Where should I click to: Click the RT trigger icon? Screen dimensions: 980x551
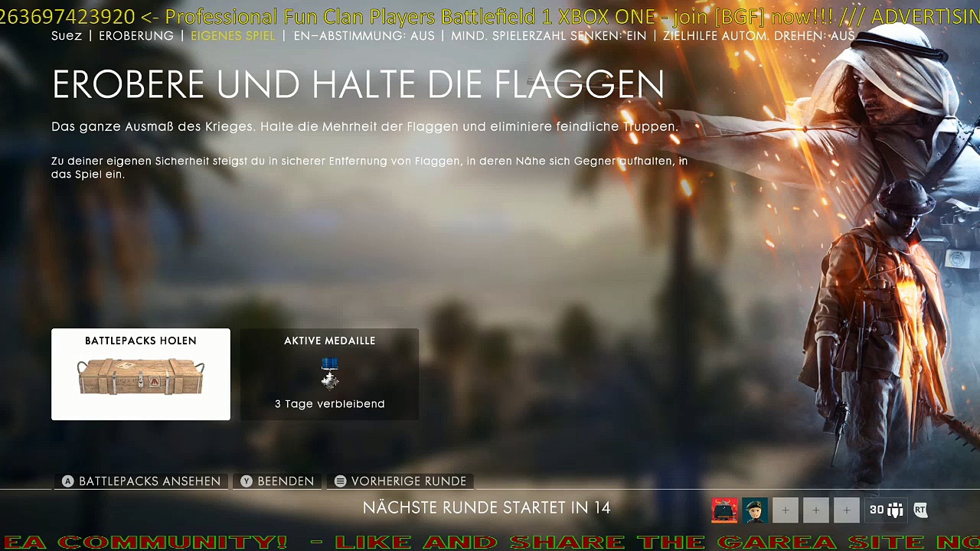(x=920, y=510)
